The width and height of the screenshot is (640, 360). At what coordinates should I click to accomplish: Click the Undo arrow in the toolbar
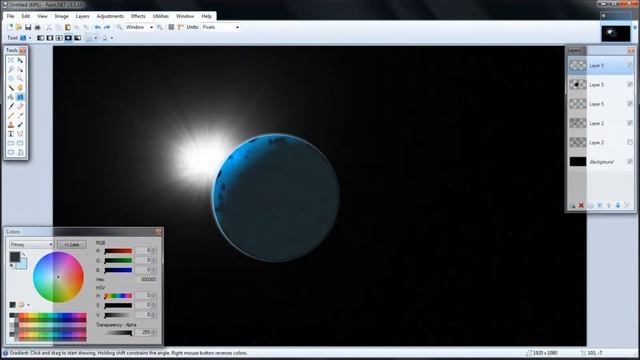coord(98,27)
